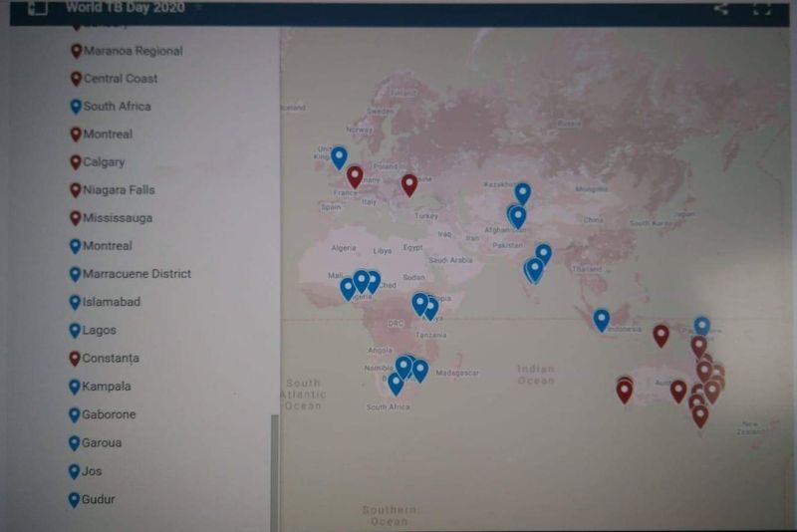Image resolution: width=797 pixels, height=532 pixels.
Task: Click the blue pin over Papua New Guinea
Action: tap(701, 326)
